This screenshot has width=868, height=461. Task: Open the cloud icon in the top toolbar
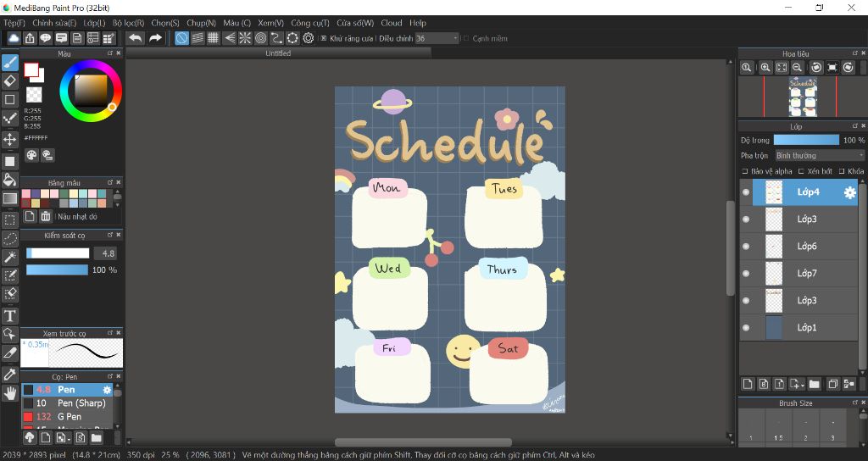pyautogui.click(x=14, y=37)
